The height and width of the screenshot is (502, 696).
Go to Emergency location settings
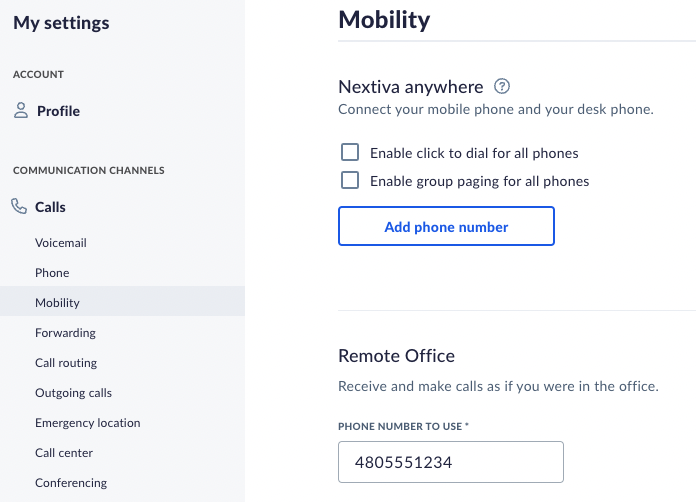click(87, 423)
